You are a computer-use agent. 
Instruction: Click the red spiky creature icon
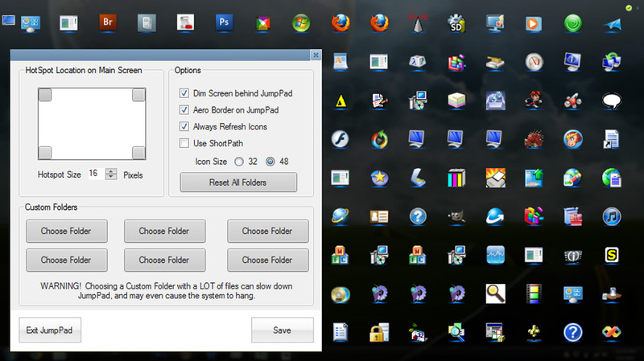pyautogui.click(x=534, y=139)
